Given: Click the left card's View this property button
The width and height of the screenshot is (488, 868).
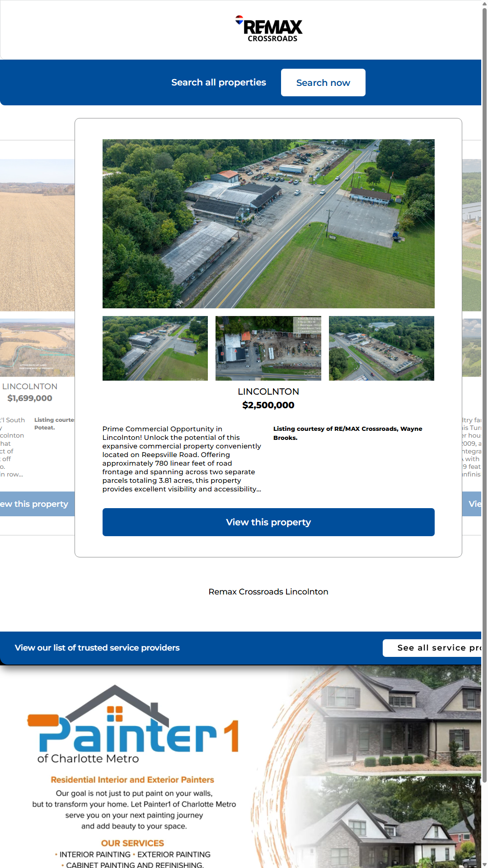Looking at the screenshot, I should [x=36, y=504].
